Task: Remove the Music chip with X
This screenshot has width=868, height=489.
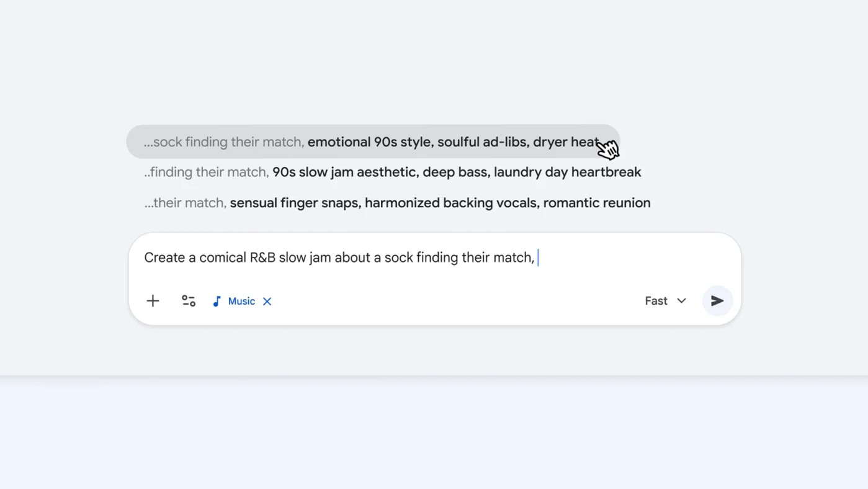Action: pyautogui.click(x=267, y=301)
